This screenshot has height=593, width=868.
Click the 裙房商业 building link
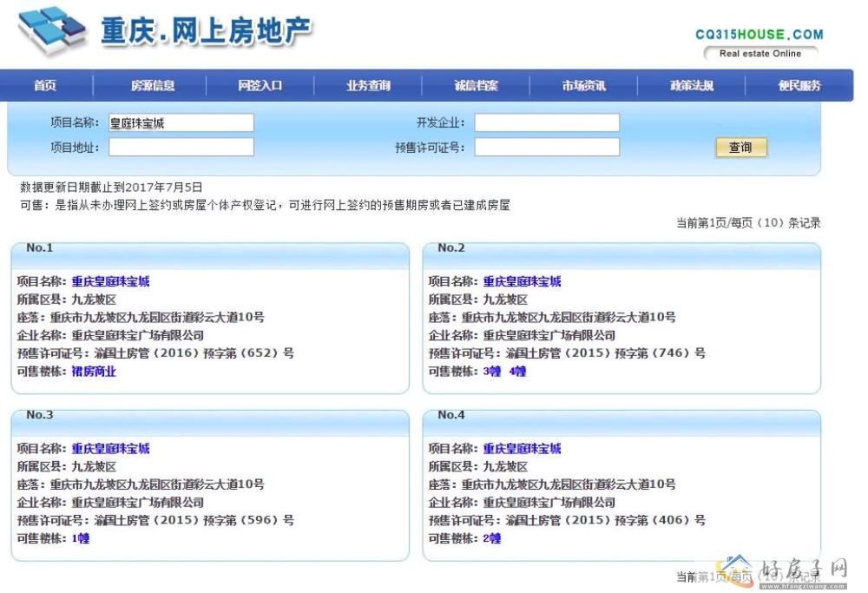click(94, 372)
